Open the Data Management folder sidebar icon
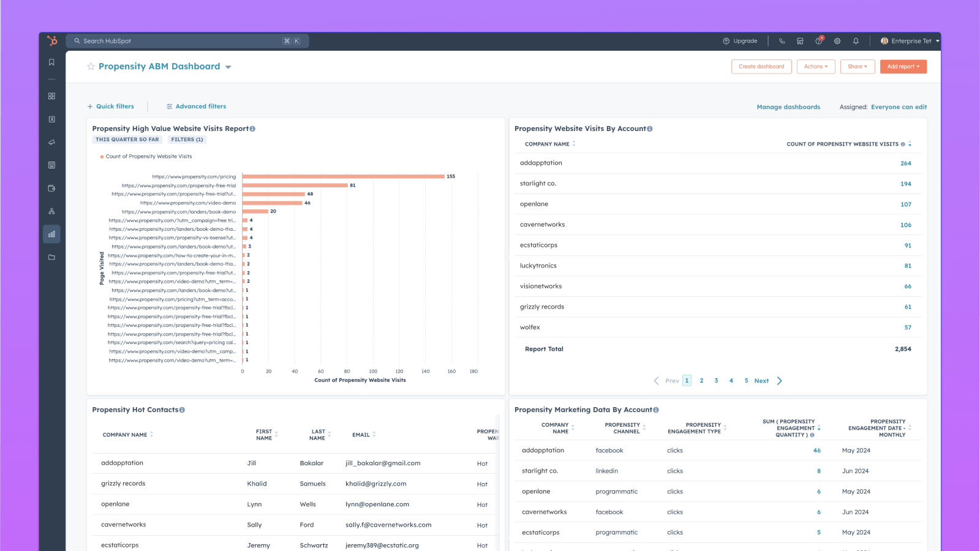The height and width of the screenshot is (551, 980). point(51,257)
